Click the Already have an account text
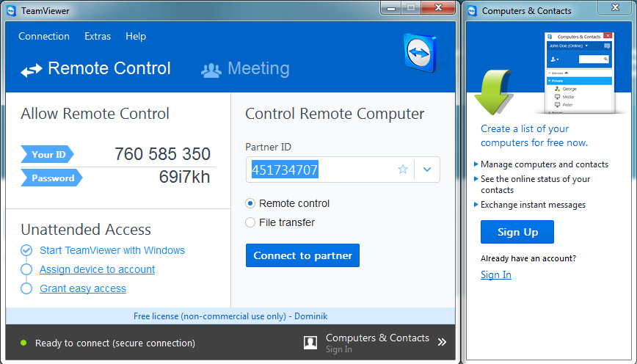Image resolution: width=637 pixels, height=364 pixels. tap(528, 258)
